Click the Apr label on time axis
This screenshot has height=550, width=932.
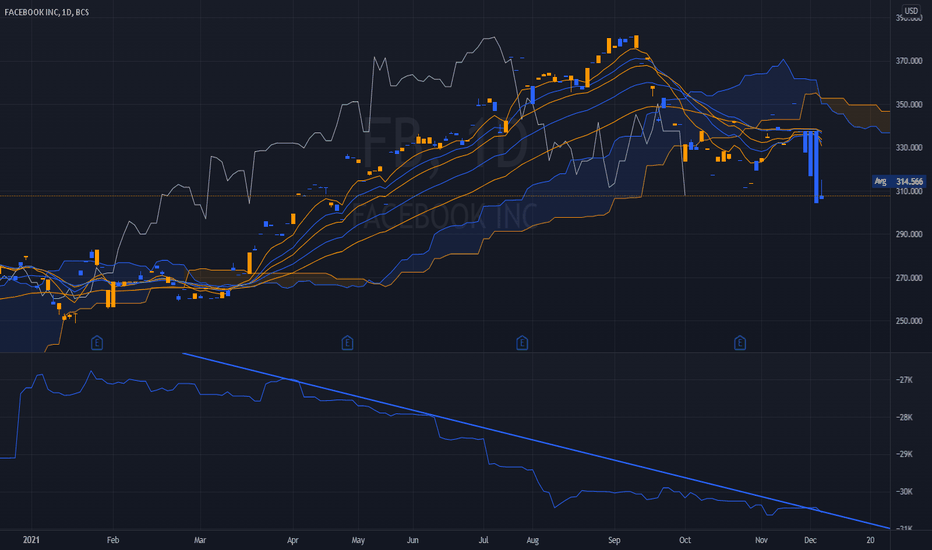[292, 540]
